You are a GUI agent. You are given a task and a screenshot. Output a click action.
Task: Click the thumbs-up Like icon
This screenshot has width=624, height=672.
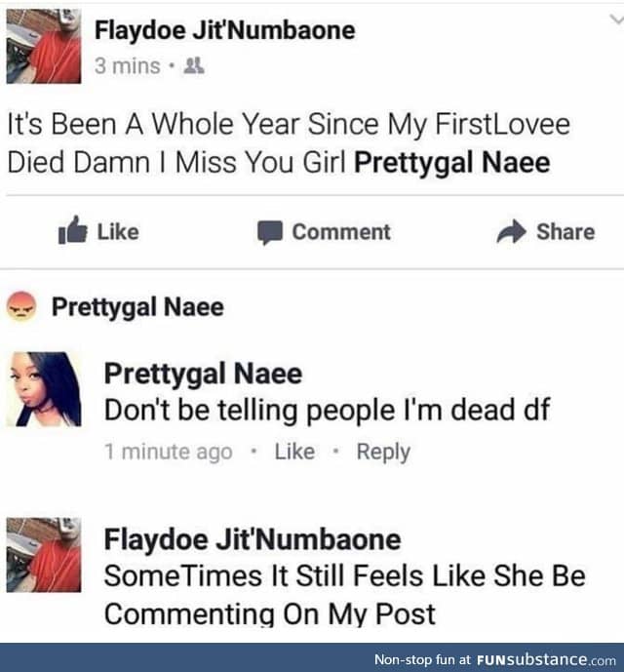tap(72, 230)
